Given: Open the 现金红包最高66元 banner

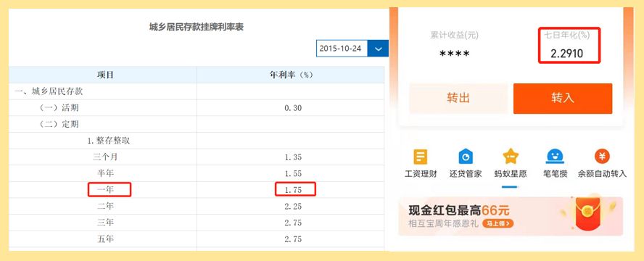Looking at the screenshot, I should pyautogui.click(x=511, y=216).
